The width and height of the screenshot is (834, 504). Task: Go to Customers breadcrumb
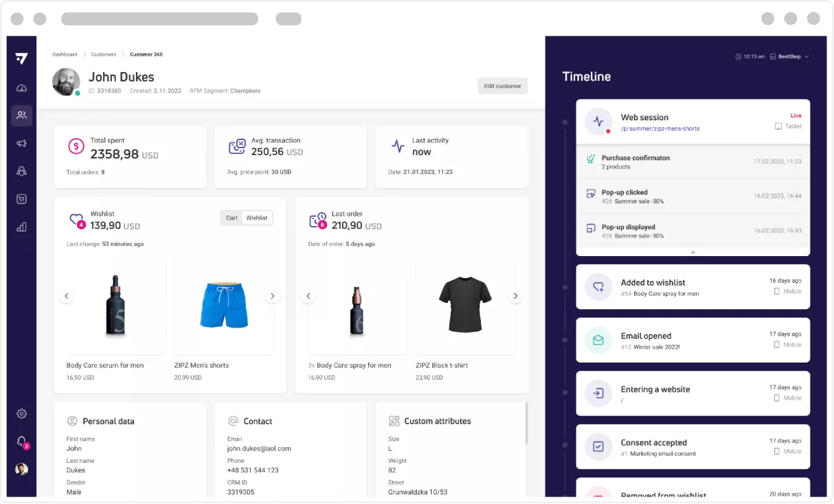(104, 54)
